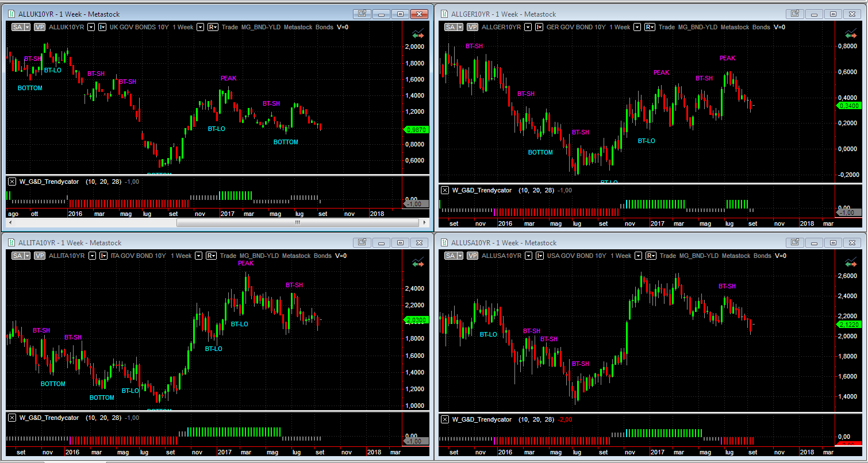Toggle the VP button in ALLUSA10YR chart
Screen dimensions: 868x463
coord(472,256)
